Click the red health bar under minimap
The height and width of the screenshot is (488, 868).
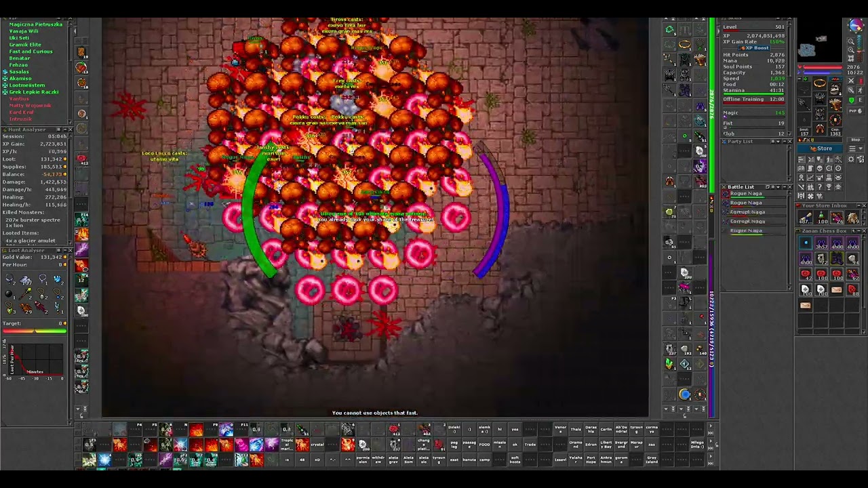[x=823, y=67]
